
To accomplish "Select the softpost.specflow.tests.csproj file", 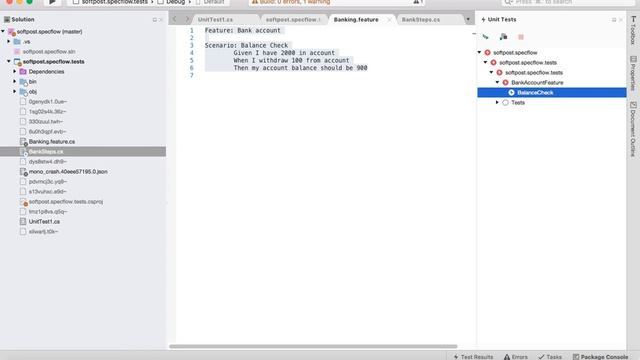I will tap(66, 202).
